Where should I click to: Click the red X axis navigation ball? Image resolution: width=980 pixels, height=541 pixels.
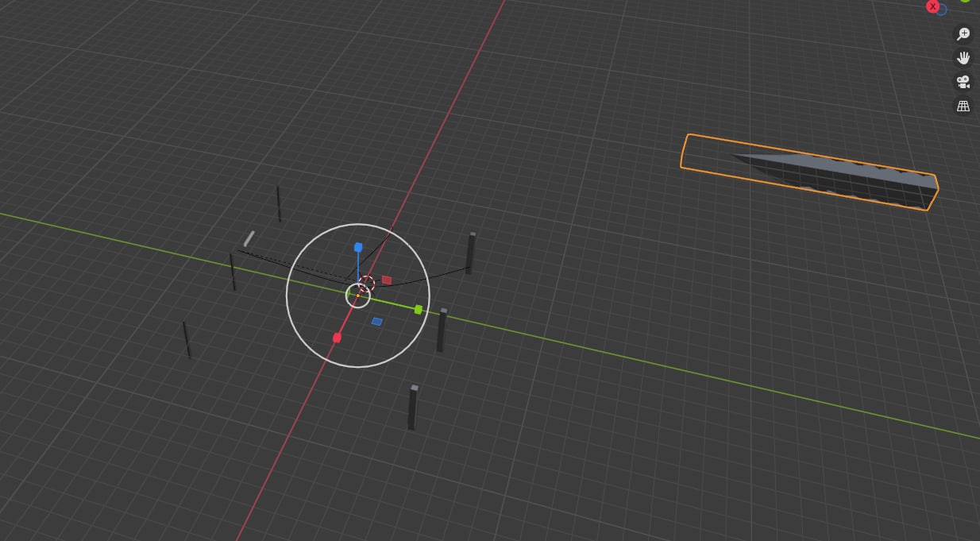pyautogui.click(x=933, y=6)
